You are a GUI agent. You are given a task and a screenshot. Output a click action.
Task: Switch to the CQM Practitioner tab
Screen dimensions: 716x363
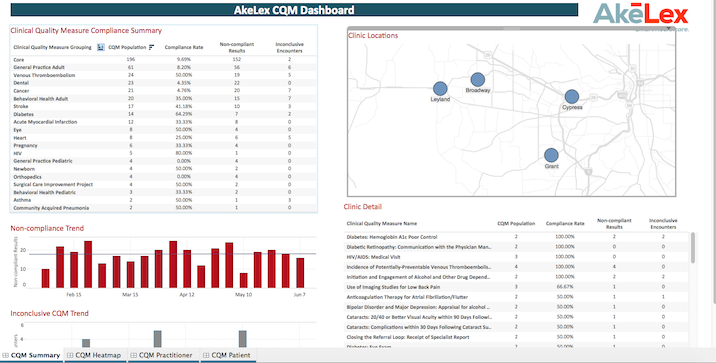coord(162,355)
